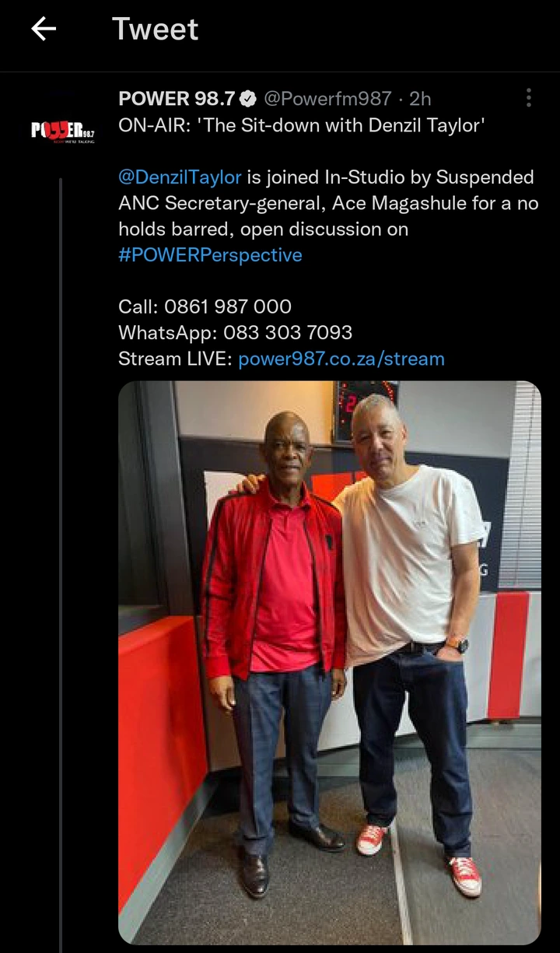Open the @DenzilTaylor mention
Image resolution: width=560 pixels, height=953 pixels.
[x=180, y=177]
